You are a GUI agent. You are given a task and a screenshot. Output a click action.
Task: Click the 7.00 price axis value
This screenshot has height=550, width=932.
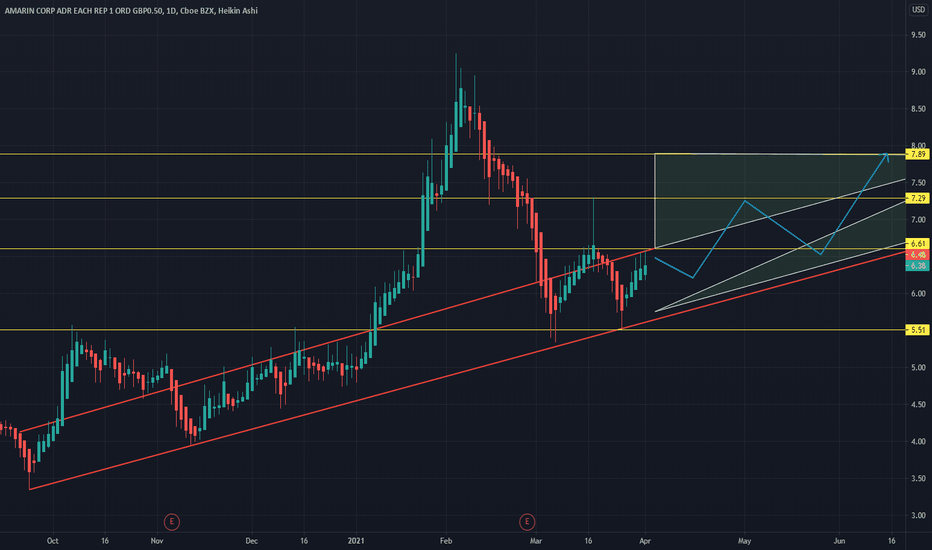[x=918, y=220]
